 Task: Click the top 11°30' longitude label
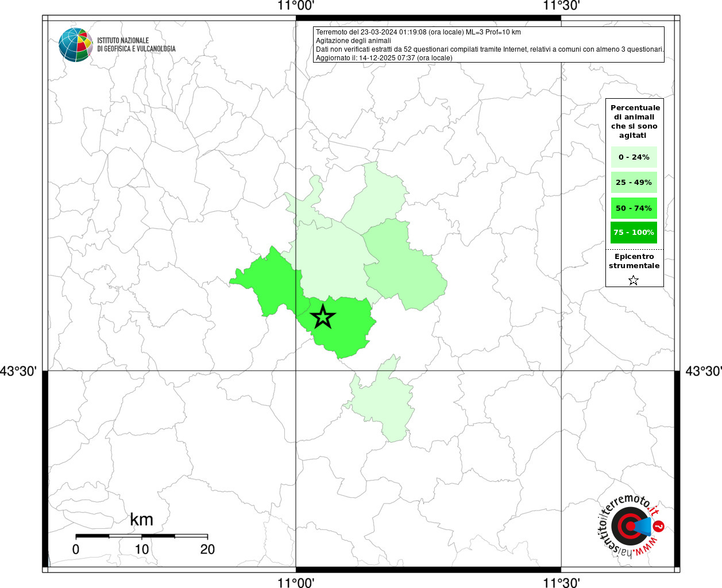pyautogui.click(x=561, y=6)
